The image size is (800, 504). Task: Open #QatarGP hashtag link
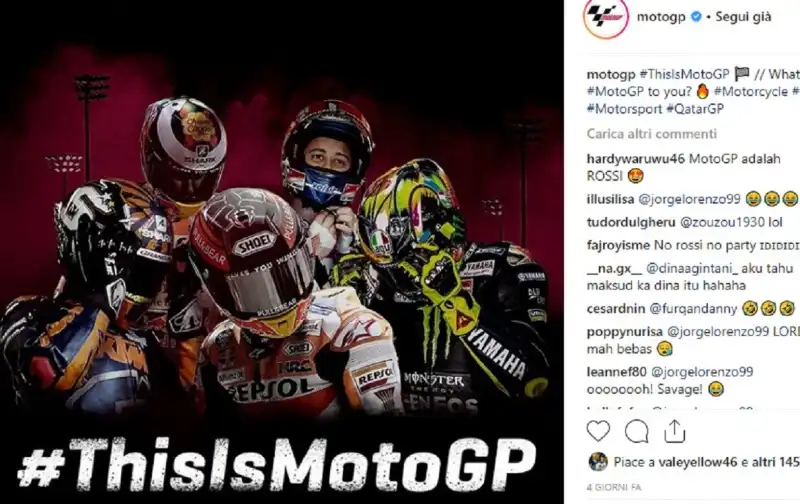pos(695,109)
